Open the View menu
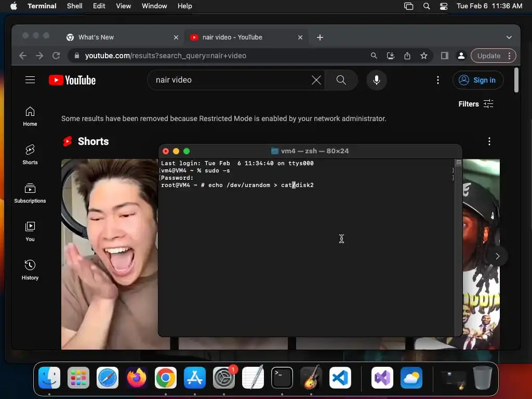This screenshot has width=532, height=399. tap(124, 6)
